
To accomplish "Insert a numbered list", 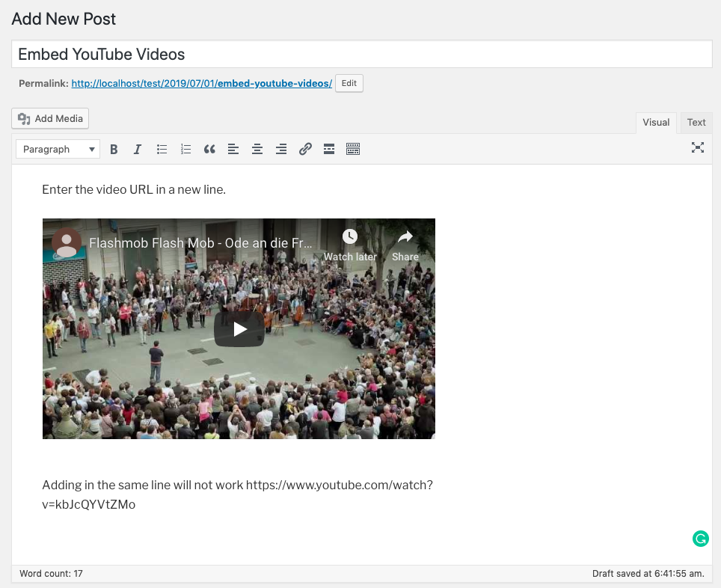I will pos(185,149).
